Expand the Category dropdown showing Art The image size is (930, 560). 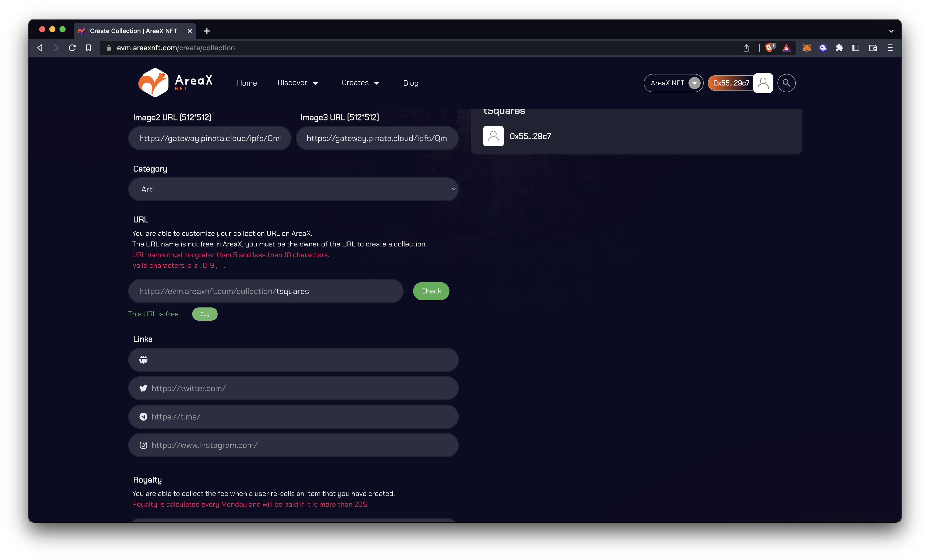[x=293, y=189]
